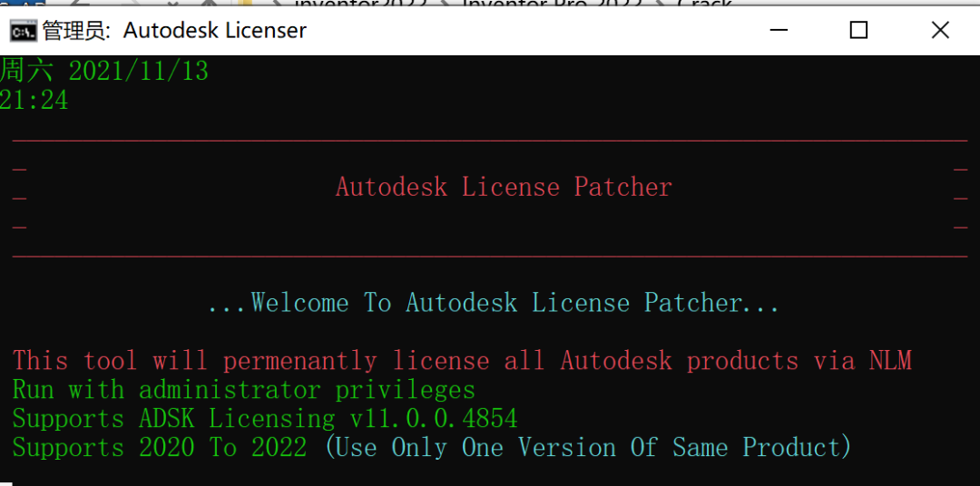This screenshot has height=486, width=980.
Task: Click the time text '21:24'
Action: [34, 100]
